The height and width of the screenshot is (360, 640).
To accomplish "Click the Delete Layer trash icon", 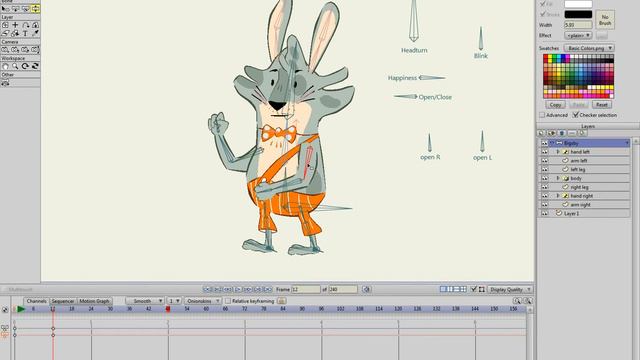I will [562, 133].
